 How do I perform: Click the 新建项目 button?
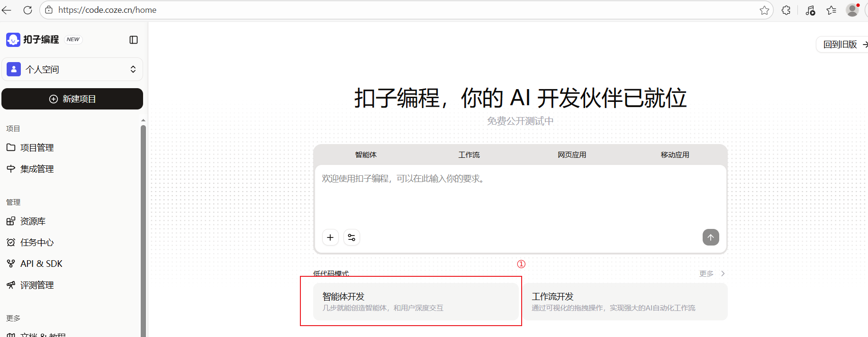[72, 99]
